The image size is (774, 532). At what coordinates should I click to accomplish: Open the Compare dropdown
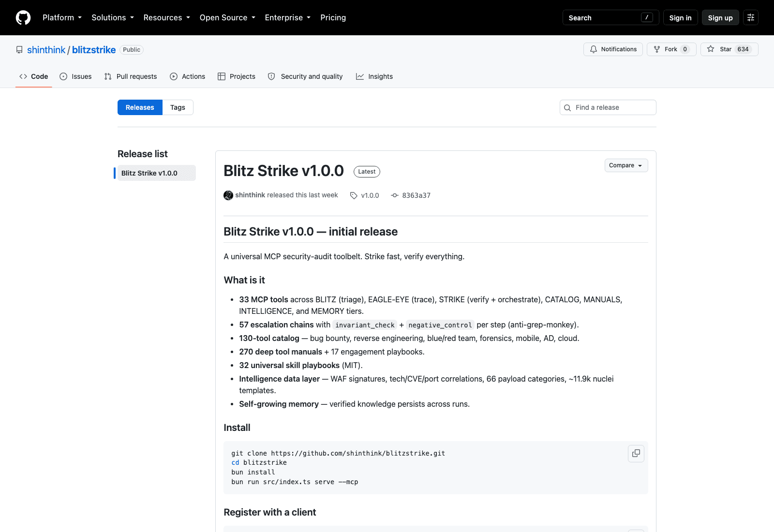click(626, 165)
